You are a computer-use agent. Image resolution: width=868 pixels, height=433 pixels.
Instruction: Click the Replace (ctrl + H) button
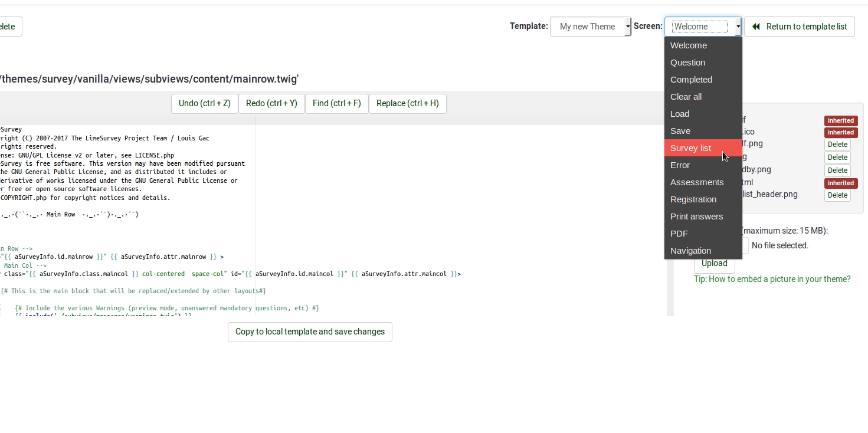[407, 103]
